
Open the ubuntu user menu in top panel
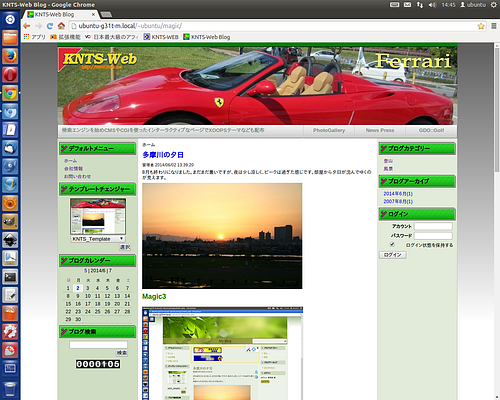pos(473,5)
